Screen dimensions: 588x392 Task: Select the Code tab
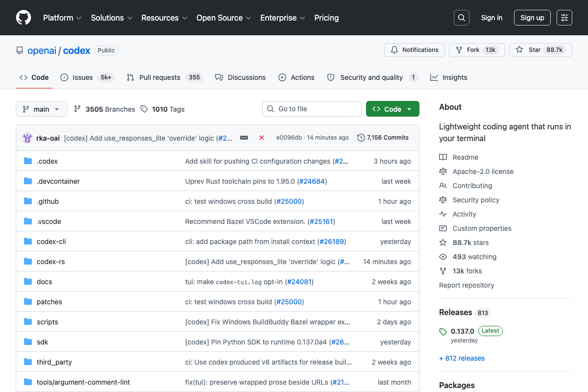coord(34,77)
